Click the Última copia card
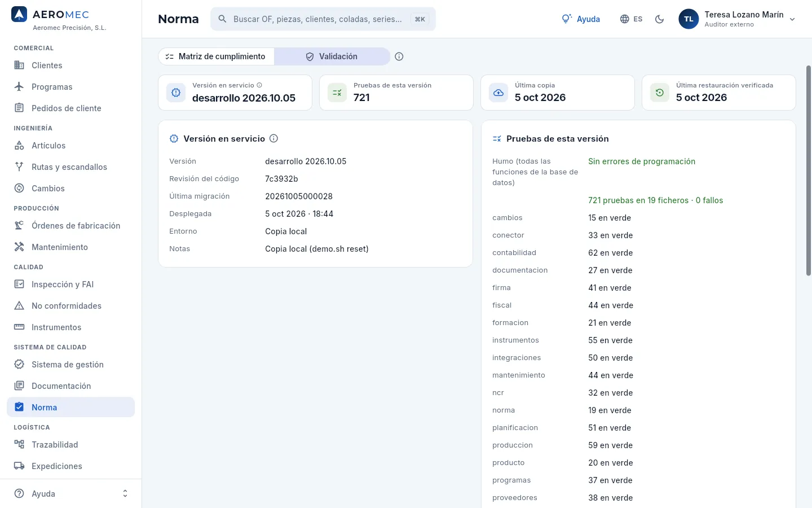This screenshot has height=508, width=812. 558,93
